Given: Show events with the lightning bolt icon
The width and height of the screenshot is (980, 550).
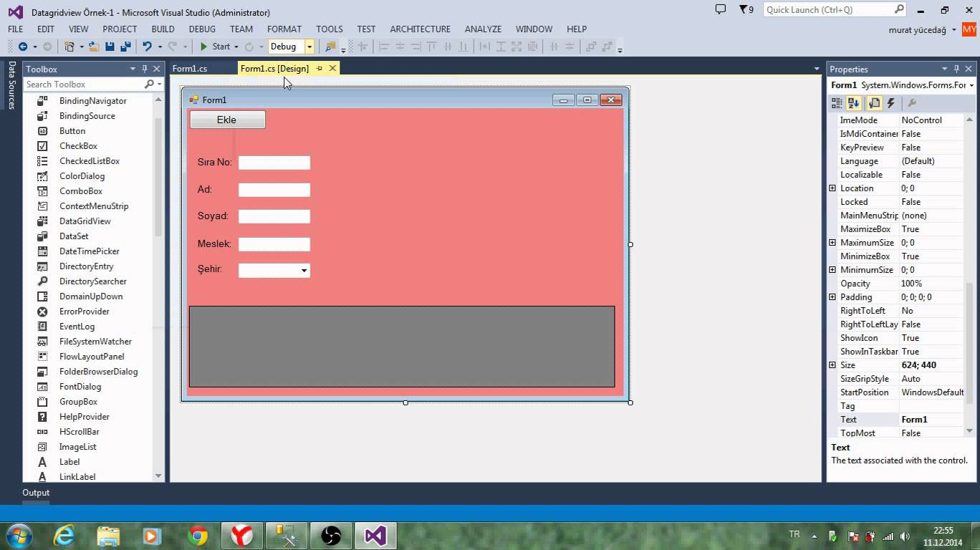Looking at the screenshot, I should pos(891,103).
